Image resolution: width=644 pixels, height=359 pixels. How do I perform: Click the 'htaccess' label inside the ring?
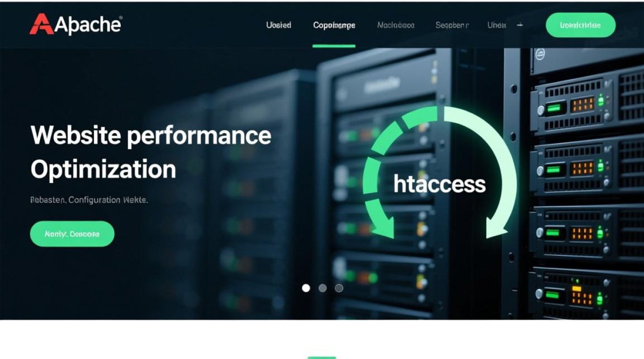coord(439,184)
